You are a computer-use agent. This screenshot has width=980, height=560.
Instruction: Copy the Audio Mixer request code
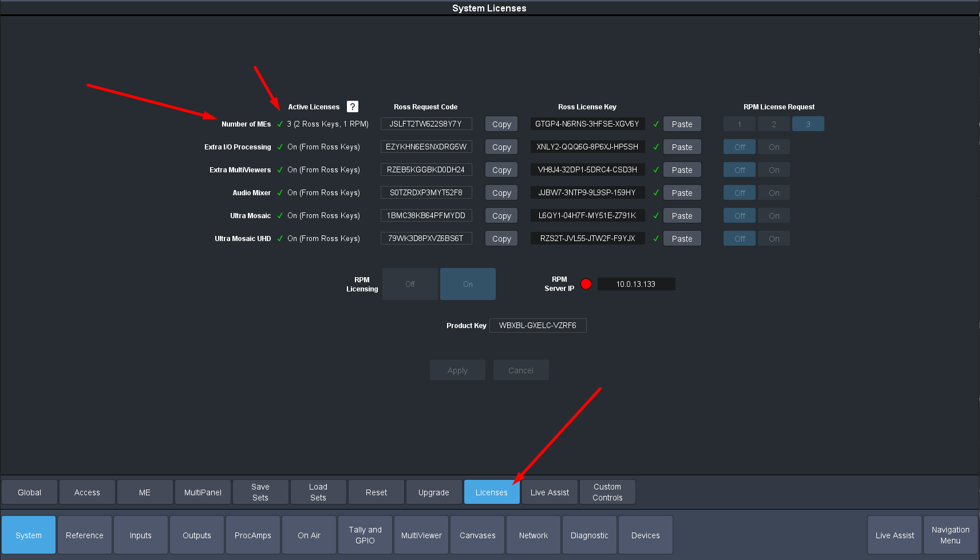pyautogui.click(x=501, y=192)
